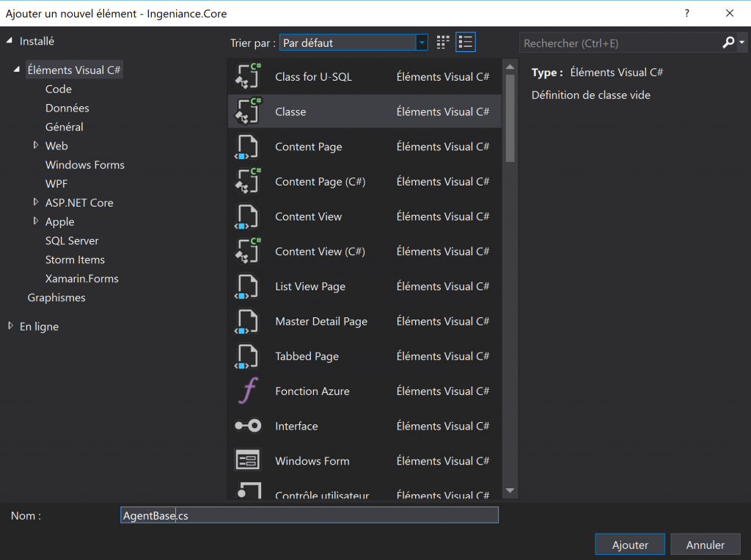The height and width of the screenshot is (560, 751).
Task: Select the WPF category
Action: [56, 184]
